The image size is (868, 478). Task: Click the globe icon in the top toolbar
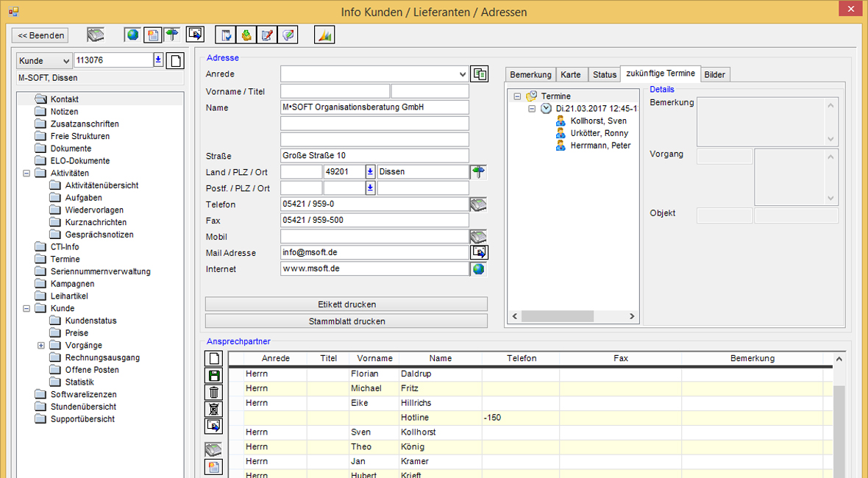[132, 35]
